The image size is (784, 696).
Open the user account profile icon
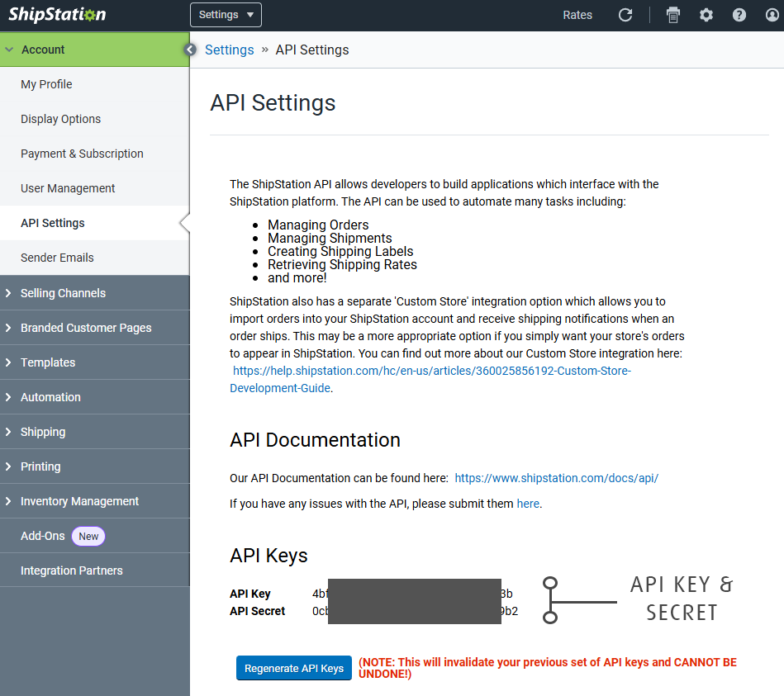pos(772,15)
